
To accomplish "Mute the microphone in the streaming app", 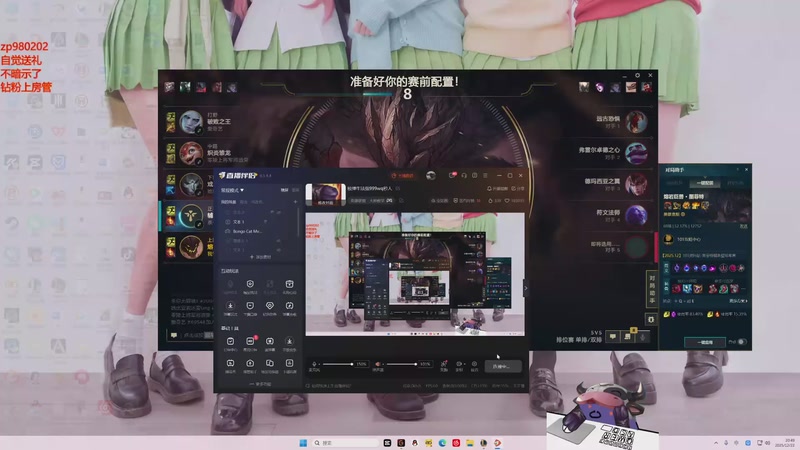I will click(x=314, y=364).
